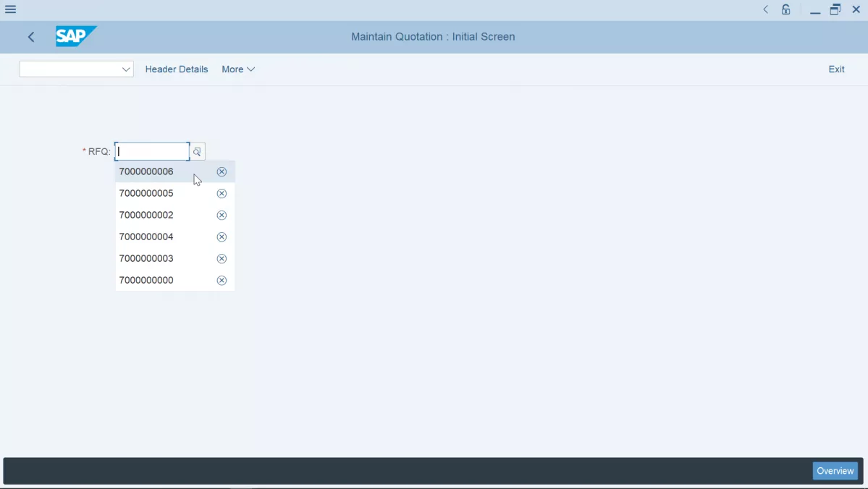Open the hamburger menu icon
The height and width of the screenshot is (489, 868).
pos(11,9)
